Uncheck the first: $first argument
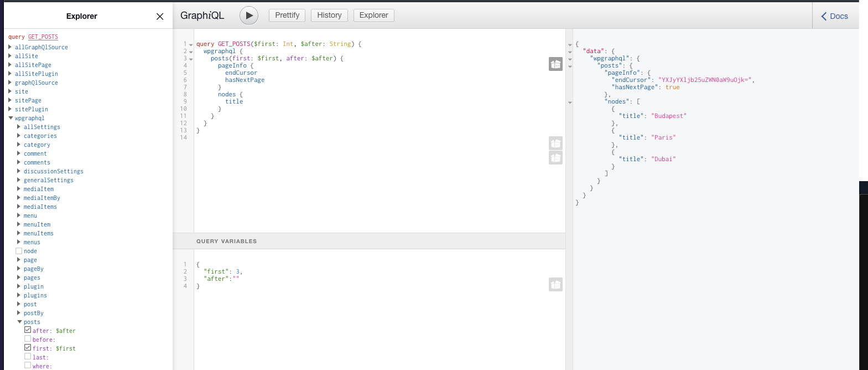 coord(28,348)
